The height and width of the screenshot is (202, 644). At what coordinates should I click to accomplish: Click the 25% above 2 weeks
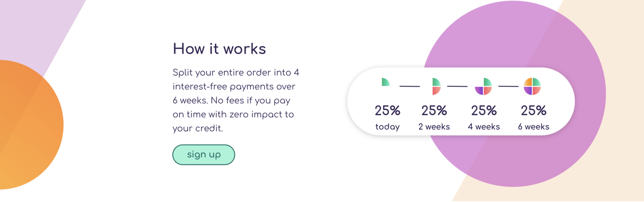click(x=434, y=111)
